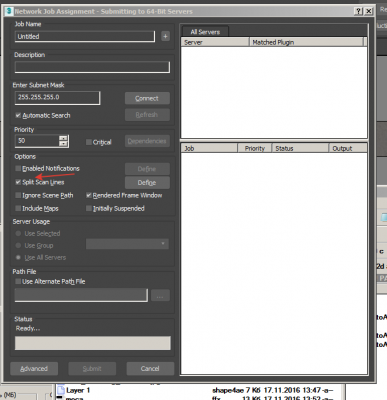Click the 3ds Max icon in title bar
This screenshot has width=387, height=400.
point(9,11)
